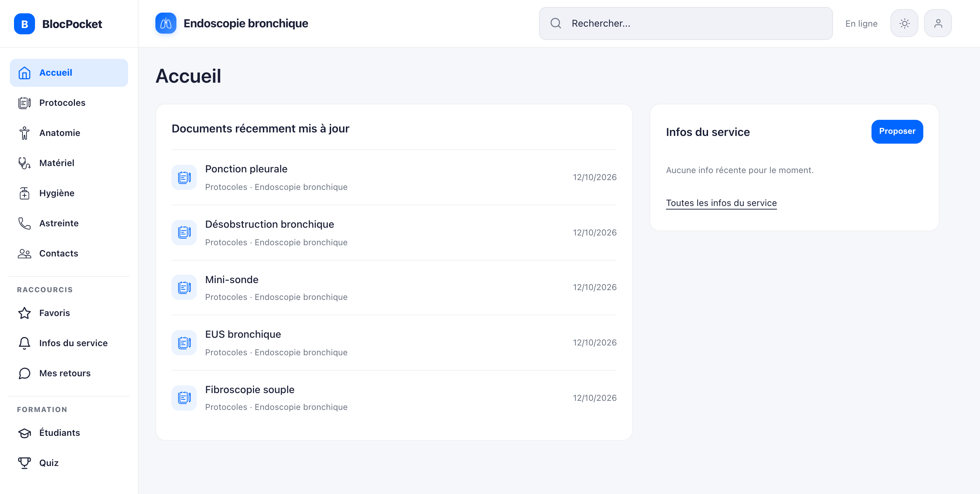This screenshot has height=494, width=980.
Task: Click the Astreinte label in sidebar
Action: [59, 223]
